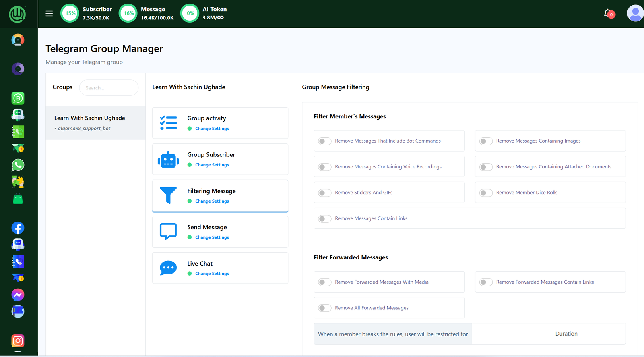Select Learn With Sachin Ughade in Groups list
Image resolution: width=644 pixels, height=357 pixels.
(x=95, y=123)
